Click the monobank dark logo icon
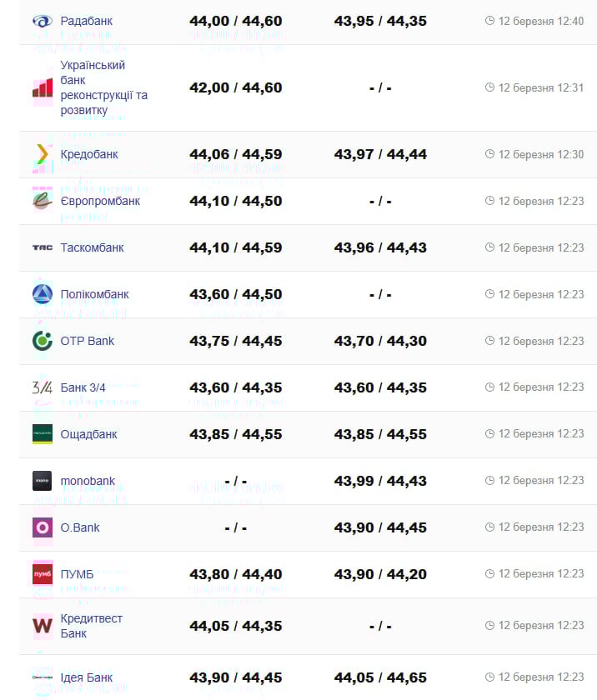 [x=42, y=481]
